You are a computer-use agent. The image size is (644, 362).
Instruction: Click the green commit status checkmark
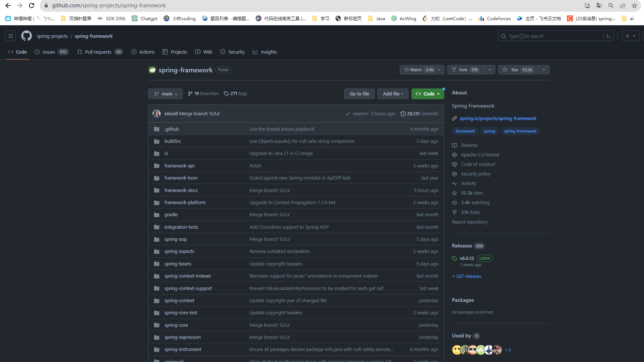pyautogui.click(x=348, y=114)
